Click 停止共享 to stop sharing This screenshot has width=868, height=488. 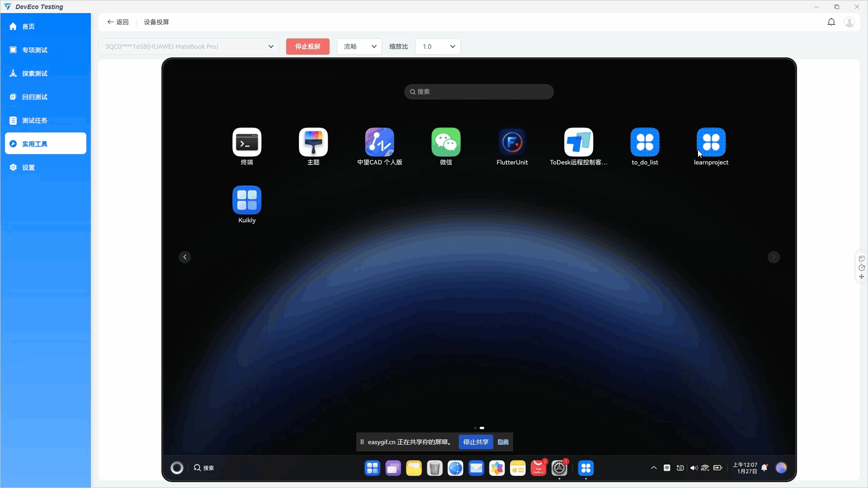click(476, 442)
